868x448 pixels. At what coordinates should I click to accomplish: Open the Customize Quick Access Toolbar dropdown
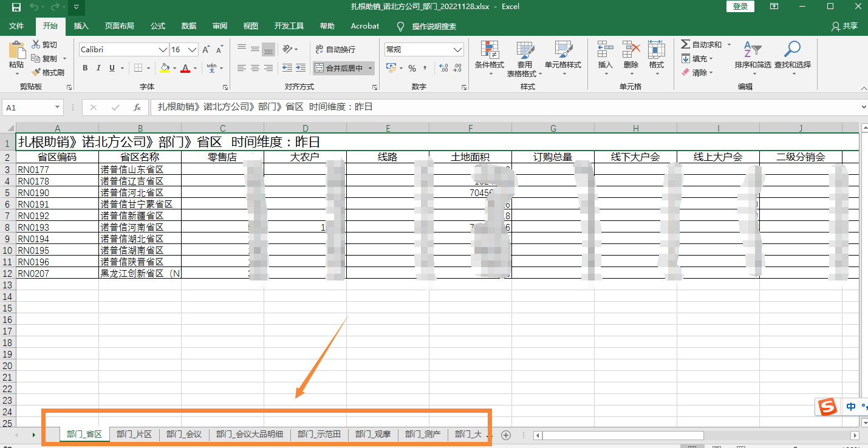tap(75, 7)
